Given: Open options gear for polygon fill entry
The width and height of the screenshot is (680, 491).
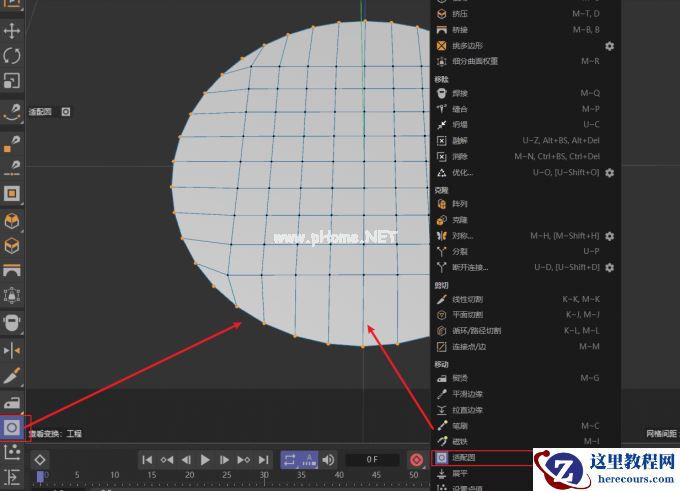Looking at the screenshot, I should 609,46.
